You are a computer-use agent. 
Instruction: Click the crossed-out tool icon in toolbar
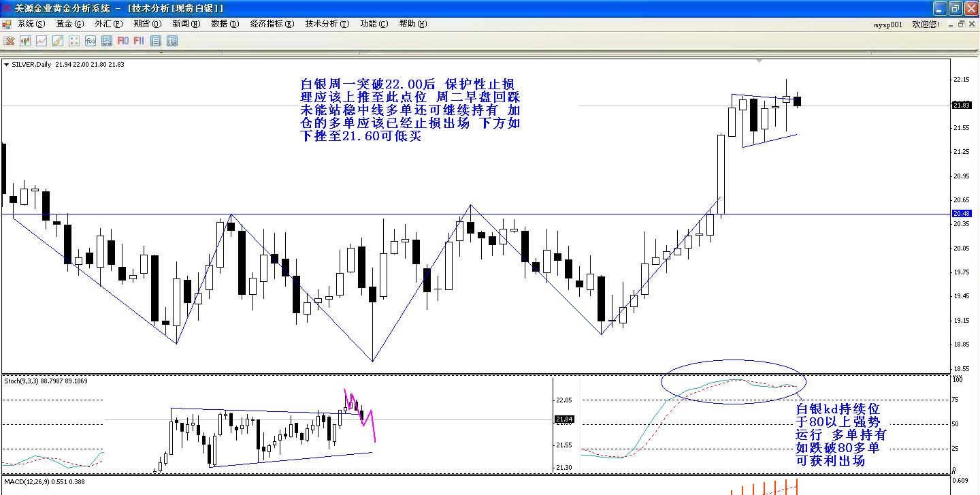pyautogui.click(x=9, y=41)
